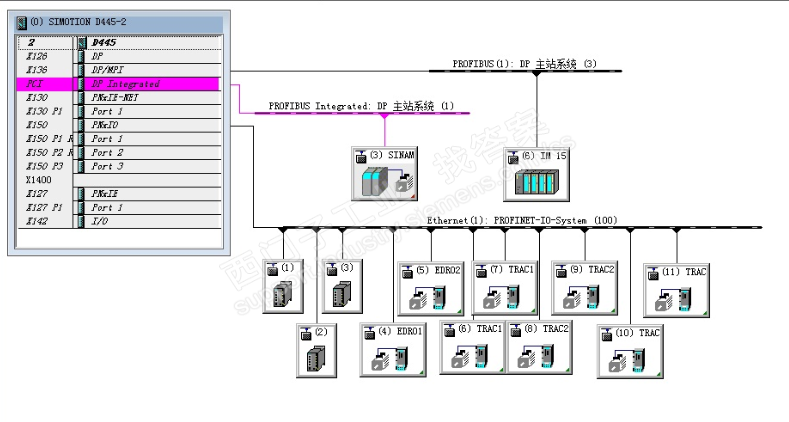The image size is (789, 422).
Task: Select the (9) TRAC2 drive station
Action: [x=584, y=288]
